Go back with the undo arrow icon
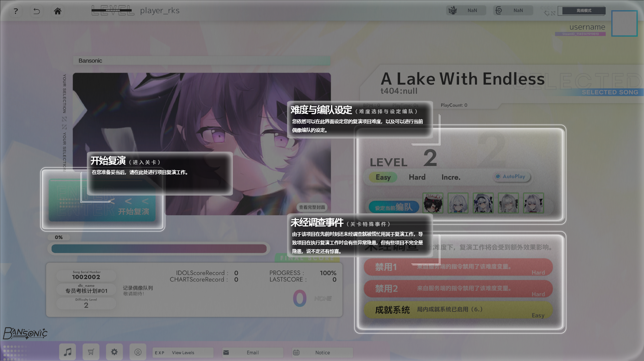 pyautogui.click(x=36, y=11)
